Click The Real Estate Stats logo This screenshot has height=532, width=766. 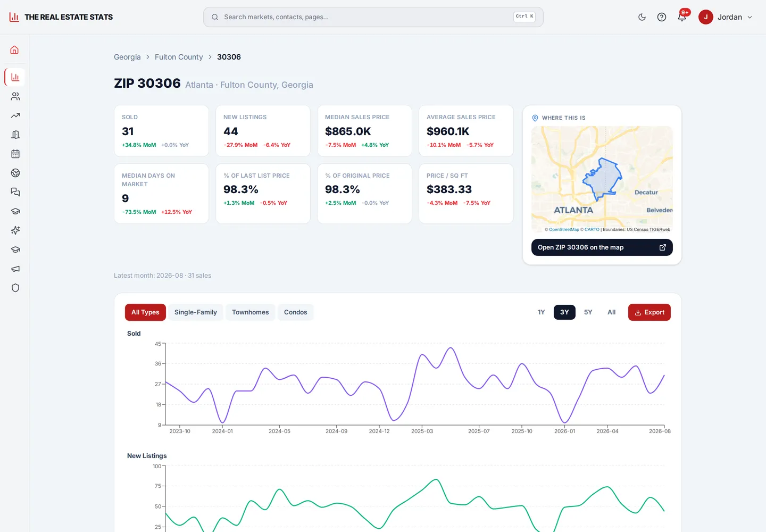pos(61,17)
